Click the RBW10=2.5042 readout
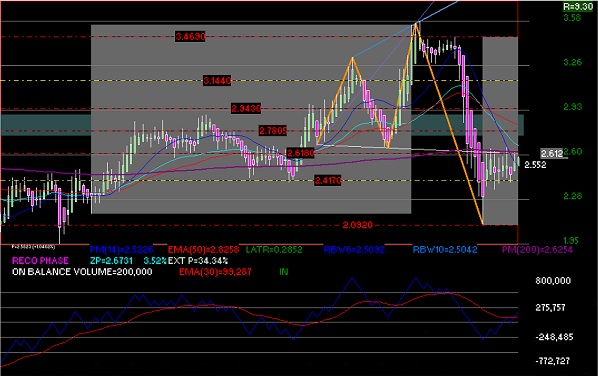This screenshot has height=376, width=598. (445, 250)
